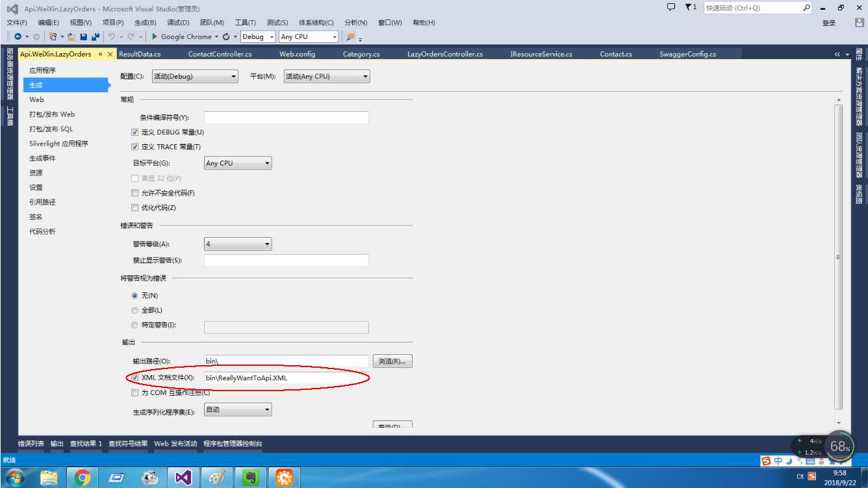Click the XML 文档文件 path field

pos(287,378)
